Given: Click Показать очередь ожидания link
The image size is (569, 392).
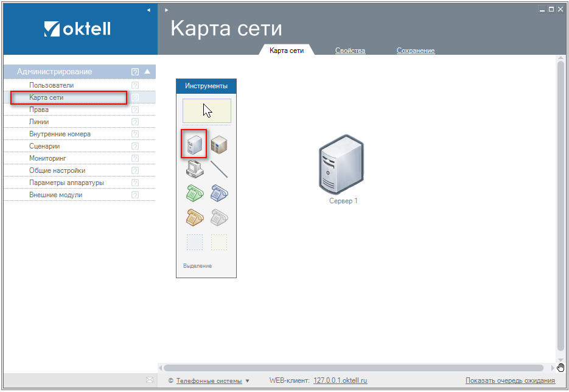Looking at the screenshot, I should coord(510,380).
